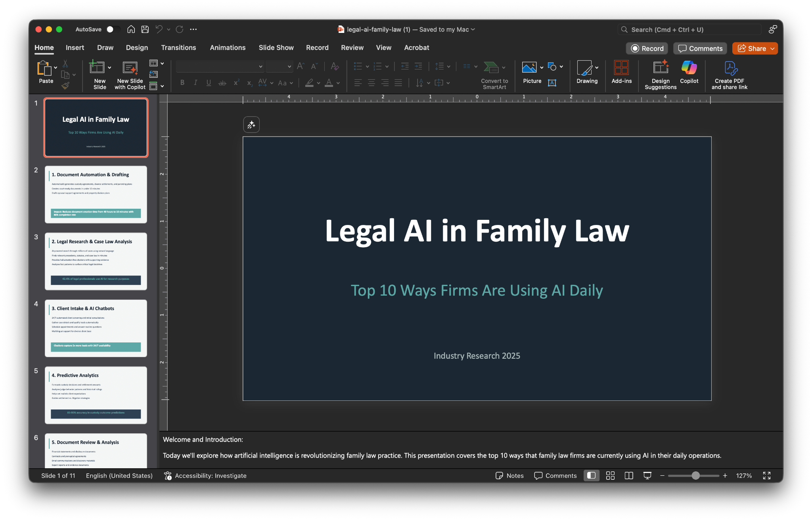
Task: Click New Slide with Copilot
Action: click(x=130, y=74)
